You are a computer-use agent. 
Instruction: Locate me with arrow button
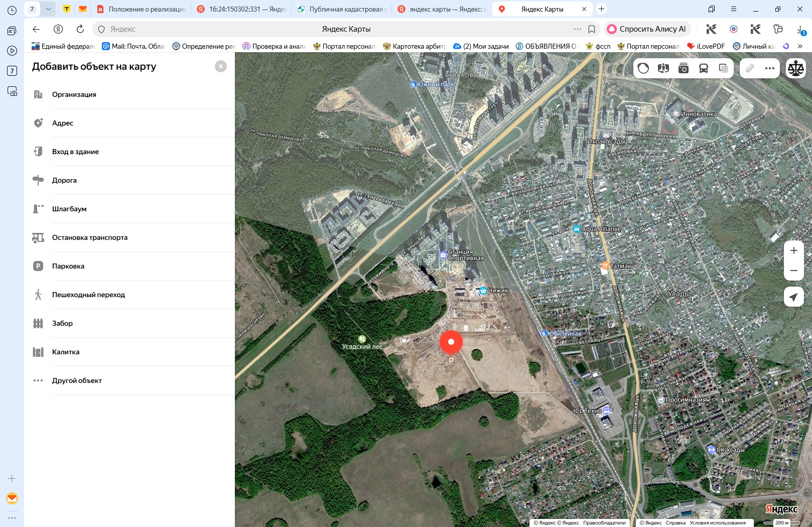[794, 297]
